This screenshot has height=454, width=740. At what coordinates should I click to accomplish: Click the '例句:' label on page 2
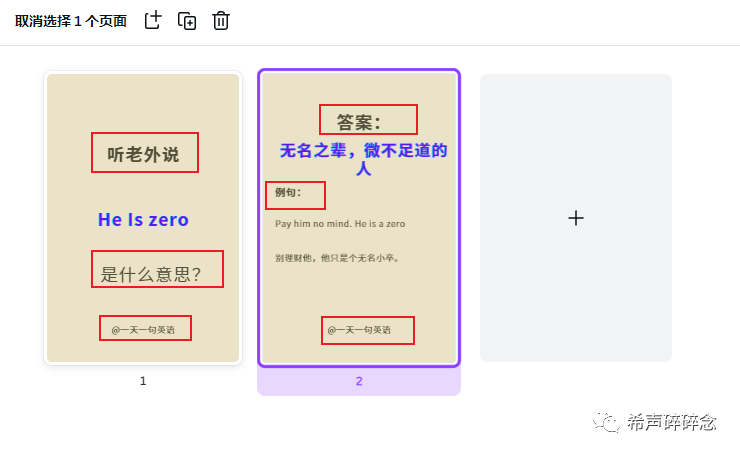[288, 193]
